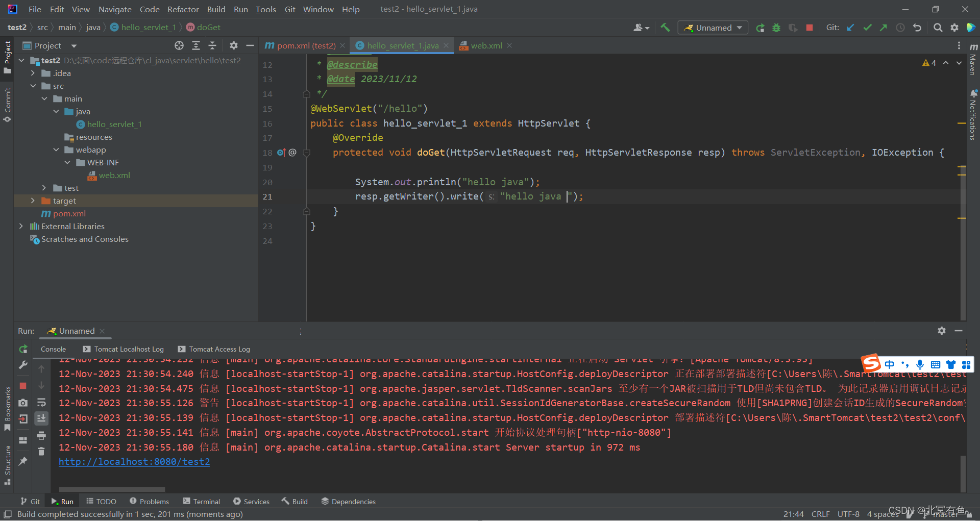
Task: Stop process in Run panel sidebar
Action: (x=23, y=386)
